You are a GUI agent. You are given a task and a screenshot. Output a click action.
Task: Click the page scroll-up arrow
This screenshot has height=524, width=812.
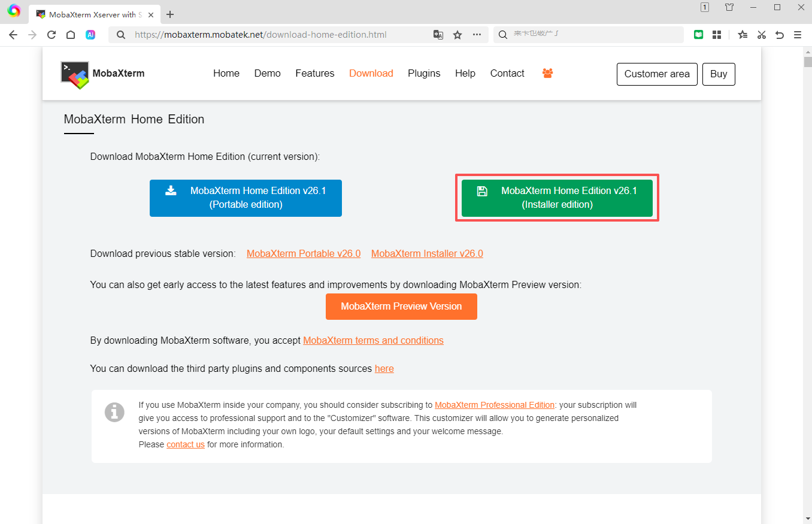point(807,52)
